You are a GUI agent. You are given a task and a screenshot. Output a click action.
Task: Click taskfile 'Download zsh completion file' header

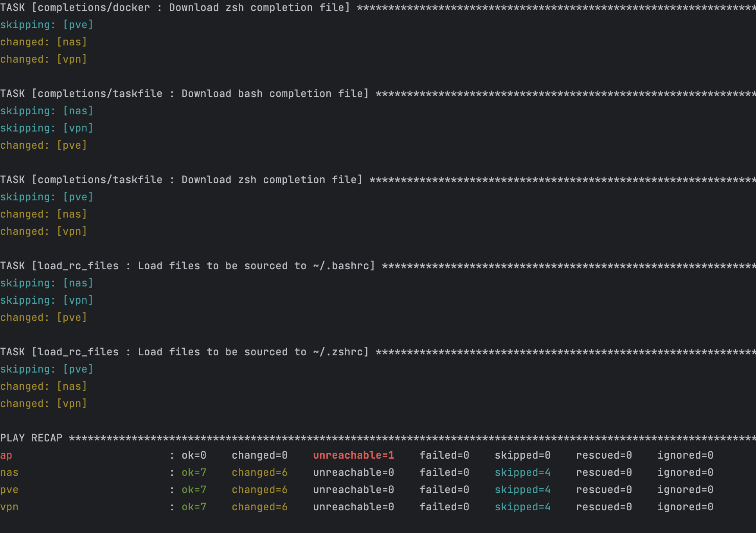click(x=182, y=180)
